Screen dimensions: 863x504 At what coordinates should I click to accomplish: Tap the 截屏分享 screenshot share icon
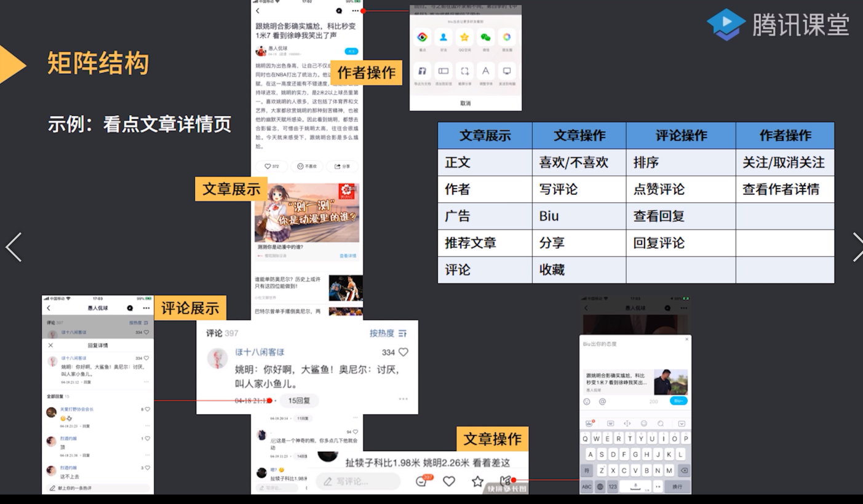464,71
